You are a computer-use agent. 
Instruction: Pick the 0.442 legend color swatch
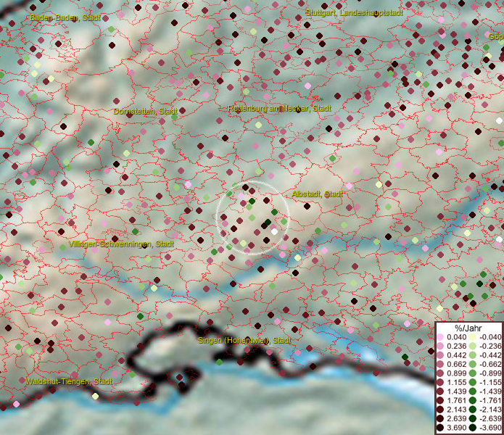pyautogui.click(x=440, y=355)
